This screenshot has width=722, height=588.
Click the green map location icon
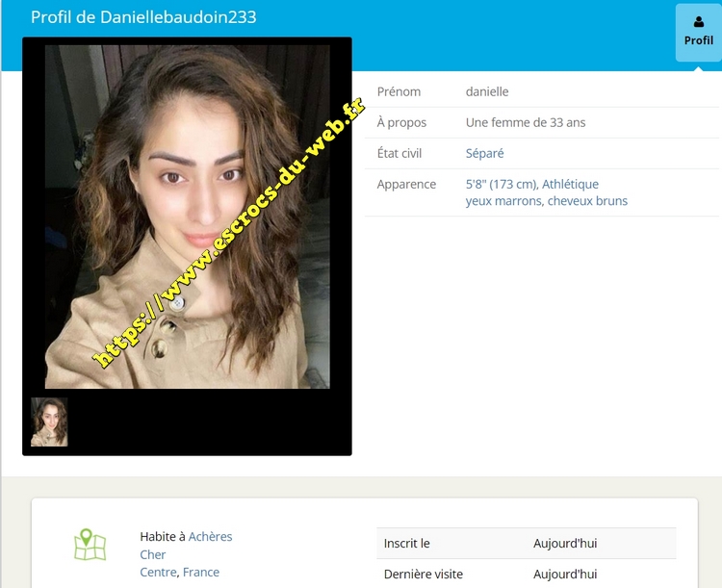click(x=90, y=545)
